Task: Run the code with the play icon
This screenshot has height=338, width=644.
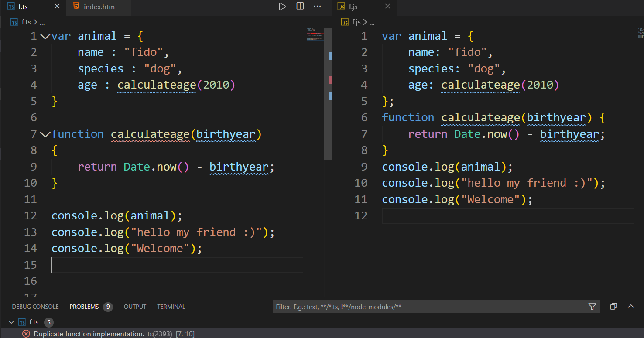Action: point(283,7)
